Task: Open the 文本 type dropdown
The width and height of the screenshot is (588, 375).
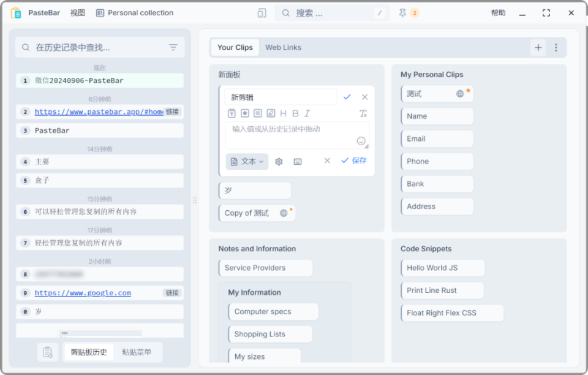Action: [247, 162]
